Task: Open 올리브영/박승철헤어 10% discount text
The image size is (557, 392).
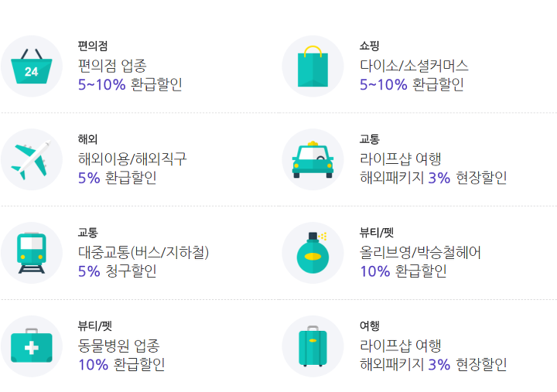Action: 420,261
